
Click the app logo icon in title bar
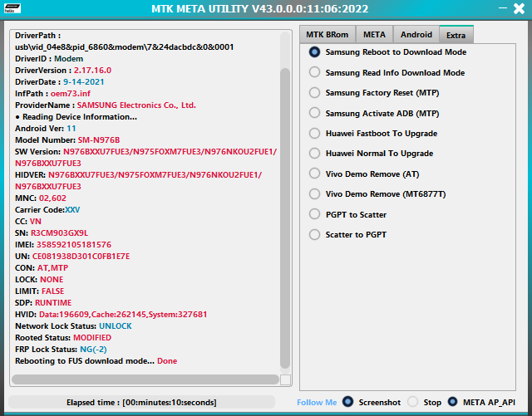click(12, 8)
